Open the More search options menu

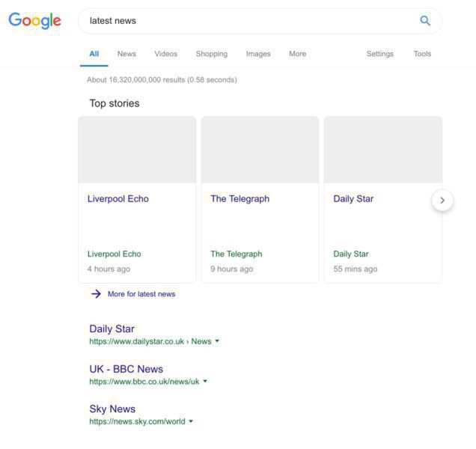[297, 54]
